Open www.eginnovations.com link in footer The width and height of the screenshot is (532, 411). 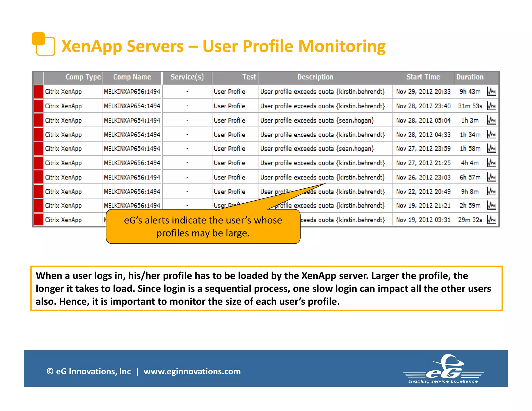(192, 372)
